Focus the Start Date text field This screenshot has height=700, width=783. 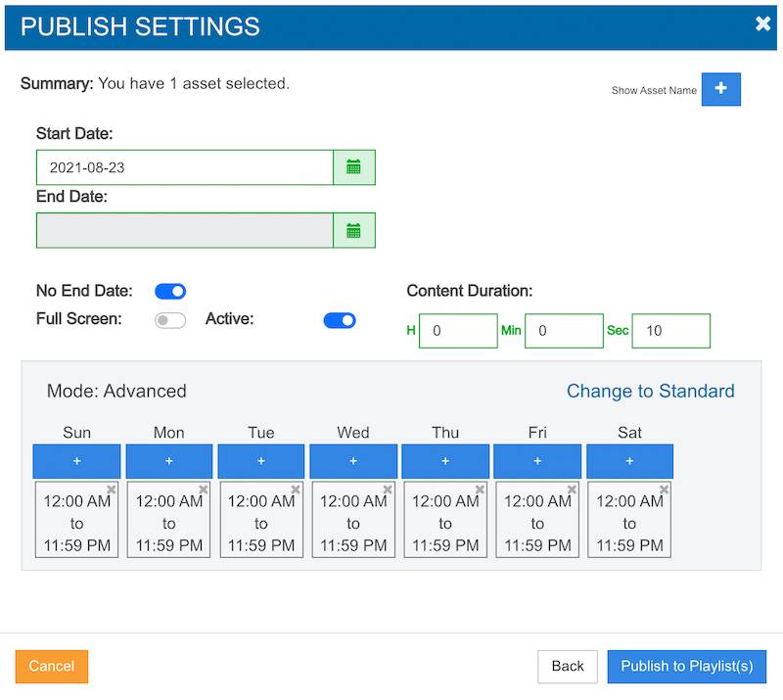point(185,167)
